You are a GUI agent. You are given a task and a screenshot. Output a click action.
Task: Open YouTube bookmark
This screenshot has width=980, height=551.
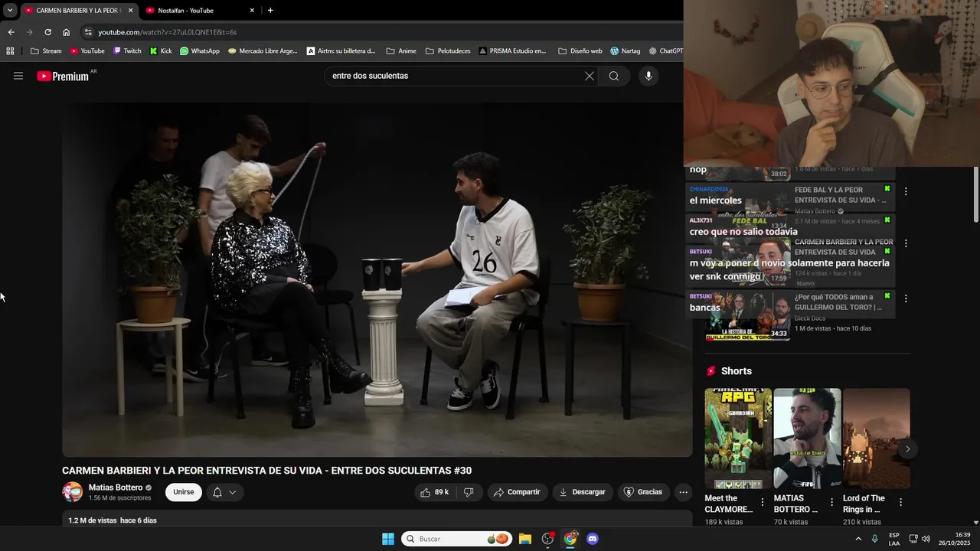pyautogui.click(x=87, y=51)
